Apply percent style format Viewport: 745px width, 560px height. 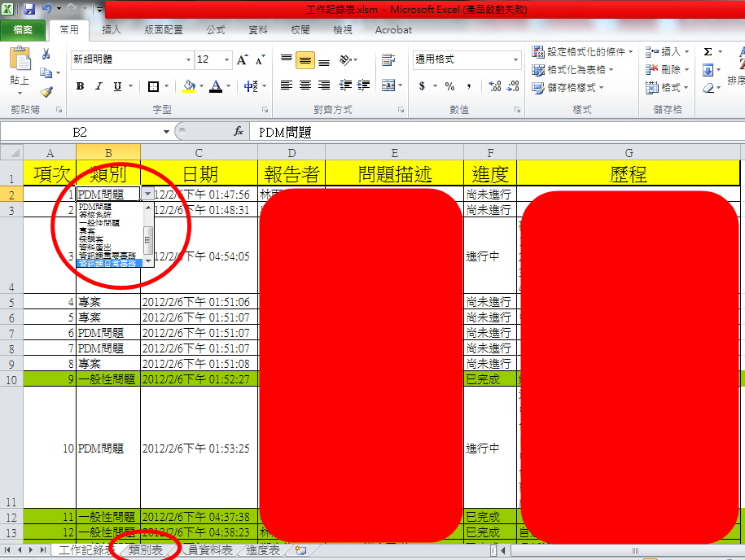point(449,86)
